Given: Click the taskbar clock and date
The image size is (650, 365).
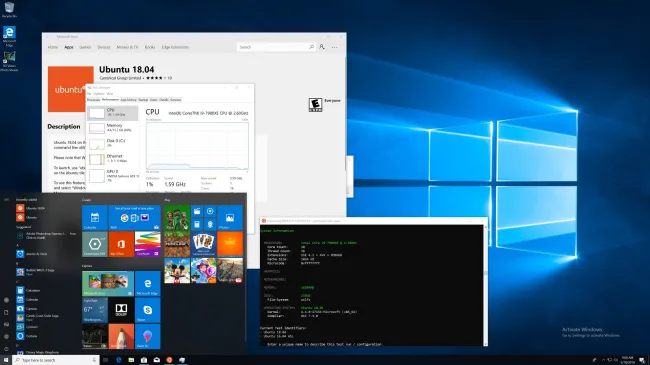Looking at the screenshot, I should coord(628,360).
